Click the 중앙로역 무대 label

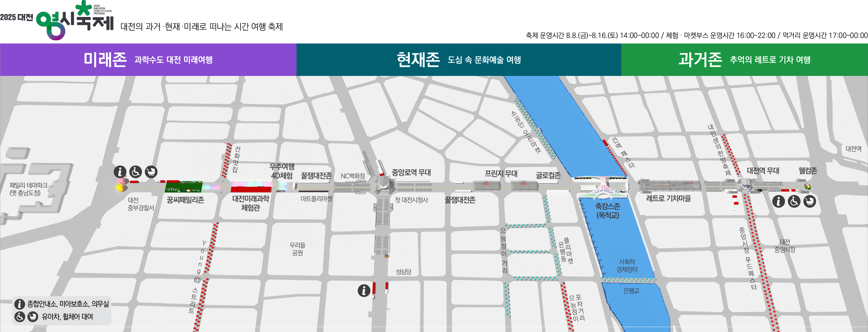point(411,172)
